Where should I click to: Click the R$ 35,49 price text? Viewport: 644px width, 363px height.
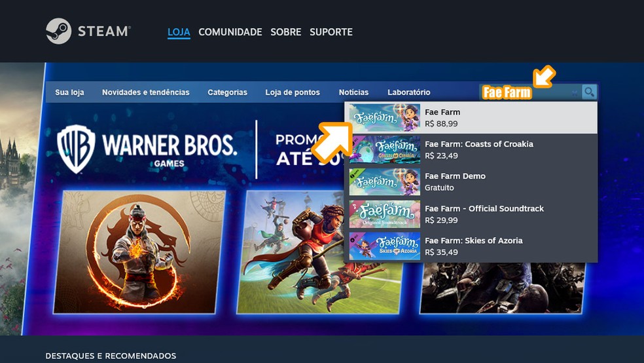pos(441,252)
